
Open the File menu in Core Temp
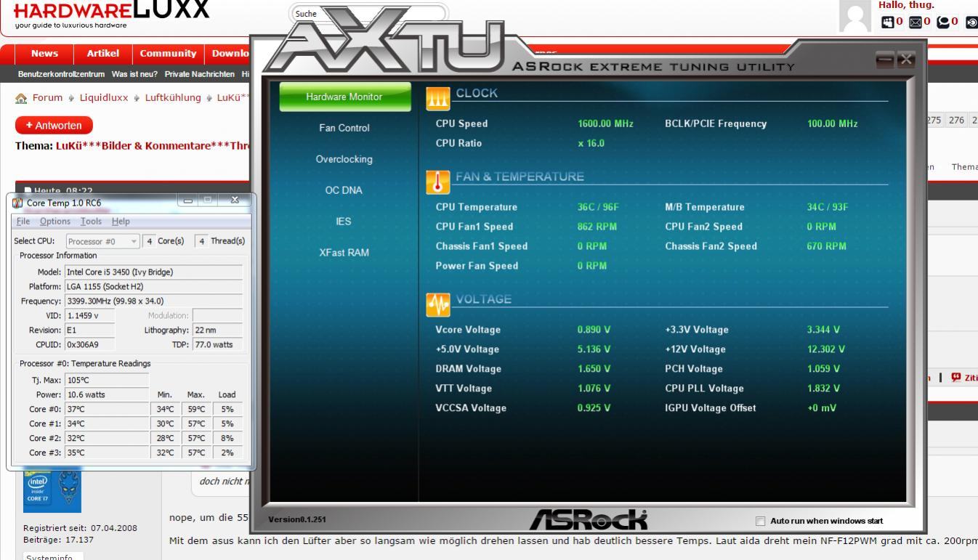click(23, 222)
